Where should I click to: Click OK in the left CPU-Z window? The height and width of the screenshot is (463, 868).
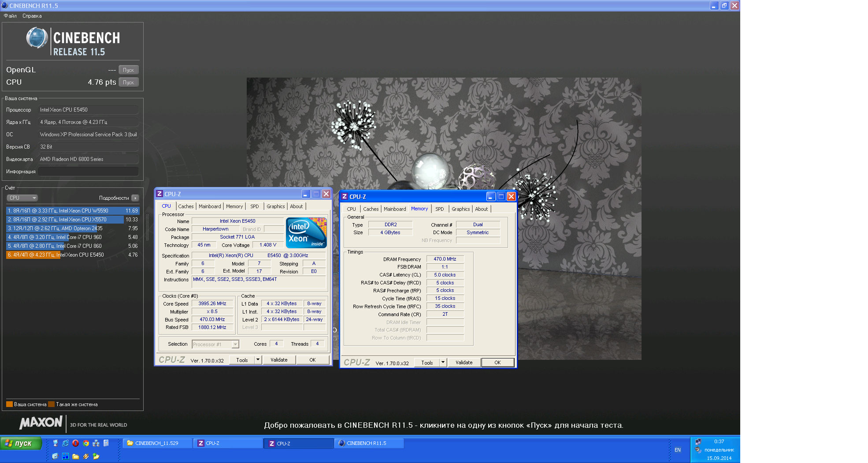[312, 360]
